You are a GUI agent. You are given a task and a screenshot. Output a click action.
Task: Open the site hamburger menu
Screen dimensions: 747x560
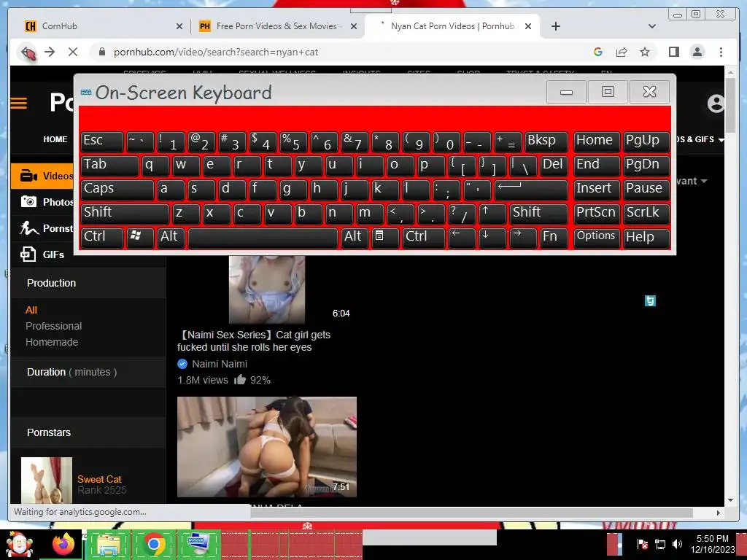(x=19, y=103)
